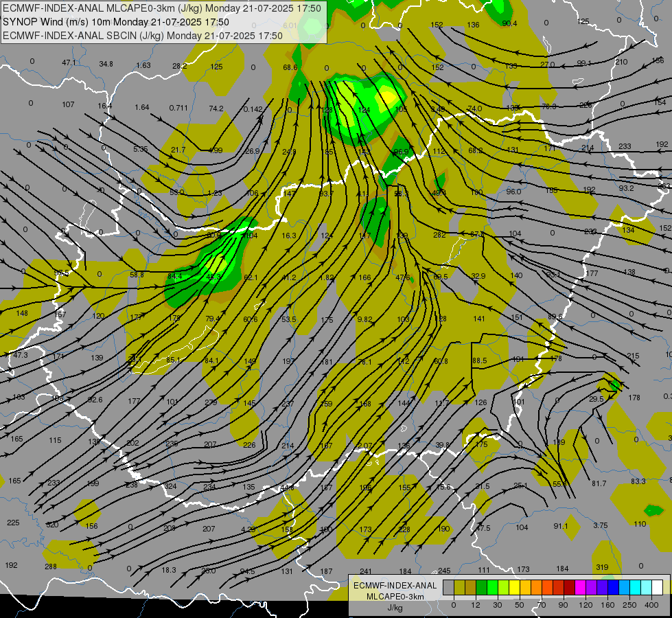Viewport: 672px width, 618px height.
Task: Click the map value 279
Action: pyautogui.click(x=211, y=402)
